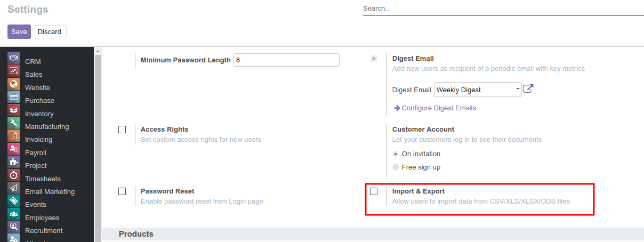Click the Events ticket icon in sidebar
This screenshot has height=242, width=644.
coord(13,200)
